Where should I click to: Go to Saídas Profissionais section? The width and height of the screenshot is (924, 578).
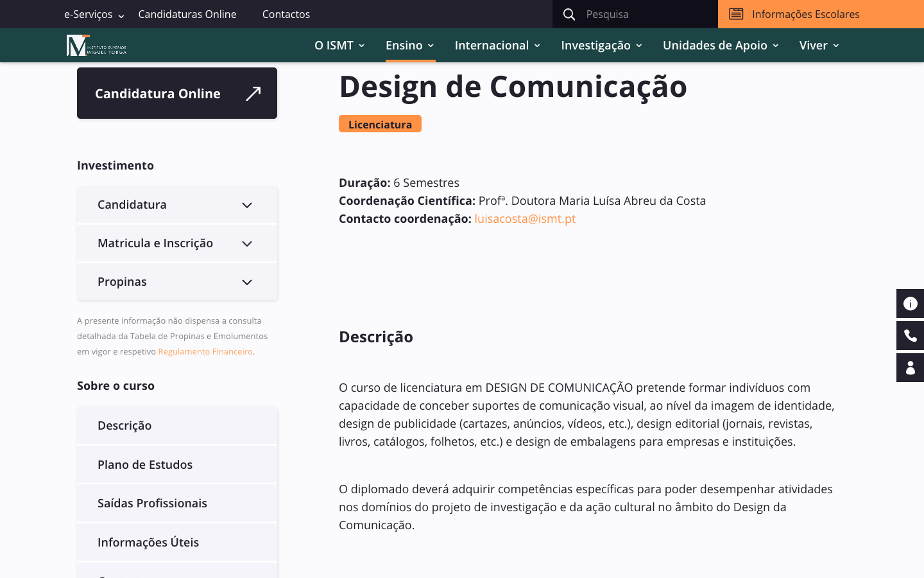click(x=152, y=504)
